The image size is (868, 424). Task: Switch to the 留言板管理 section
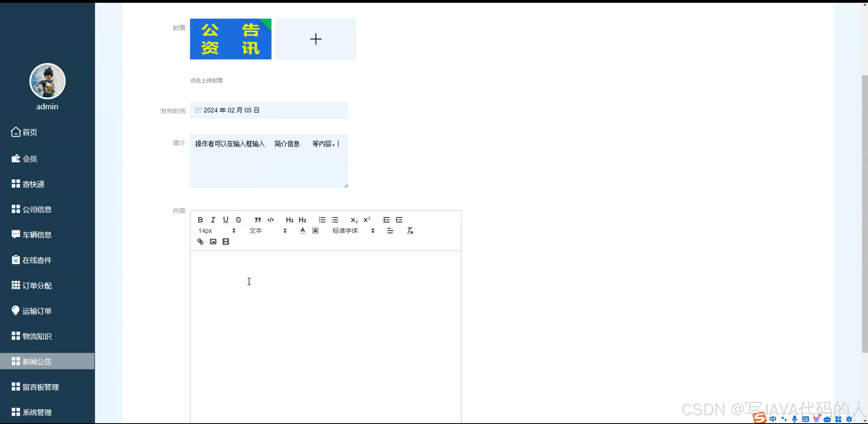point(41,387)
